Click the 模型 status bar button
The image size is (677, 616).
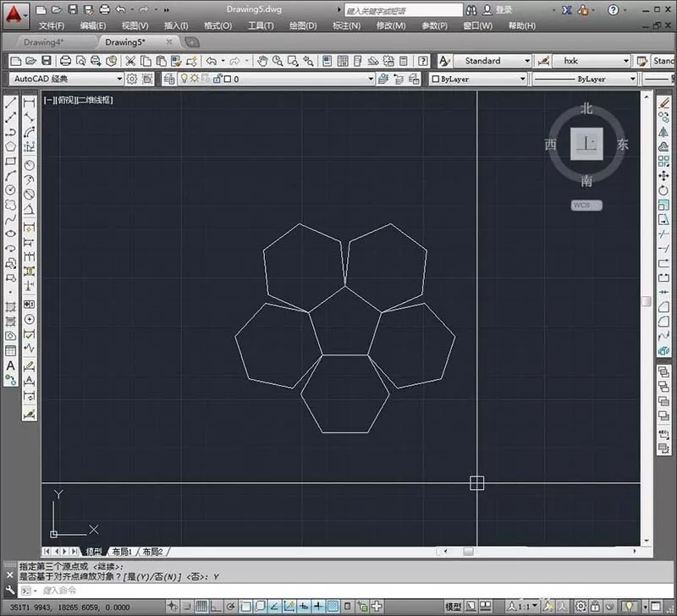tap(453, 607)
